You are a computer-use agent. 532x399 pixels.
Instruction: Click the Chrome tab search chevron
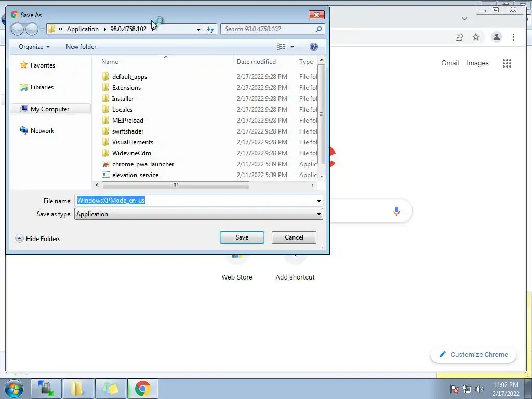pyautogui.click(x=464, y=19)
